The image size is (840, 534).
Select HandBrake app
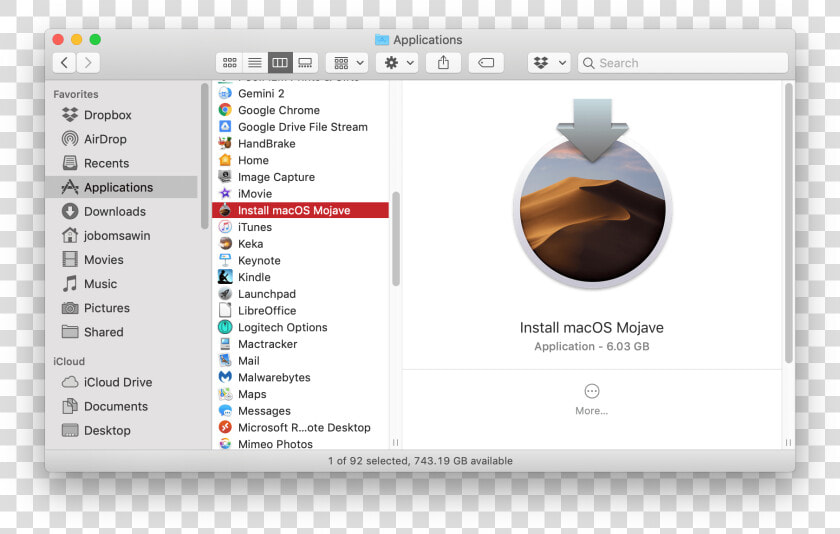(301, 144)
